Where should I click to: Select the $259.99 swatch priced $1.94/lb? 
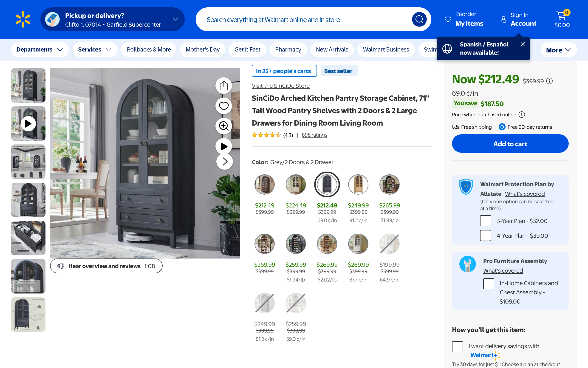point(296,244)
